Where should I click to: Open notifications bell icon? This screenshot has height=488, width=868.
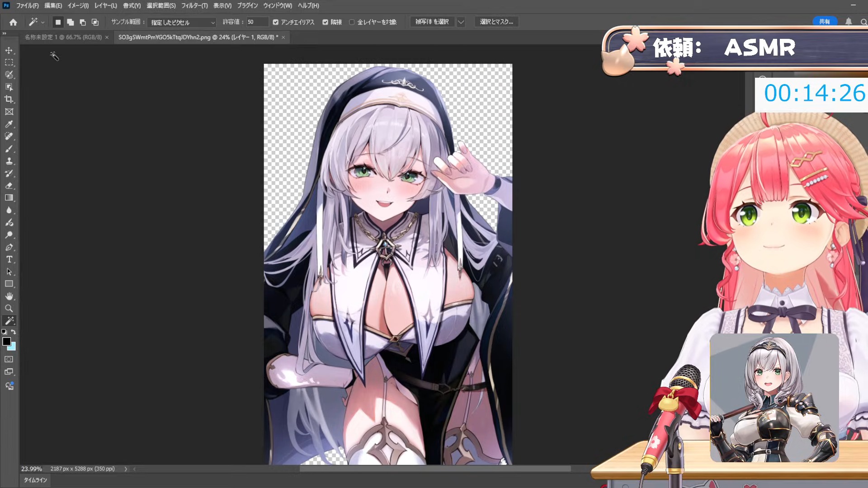coord(849,22)
